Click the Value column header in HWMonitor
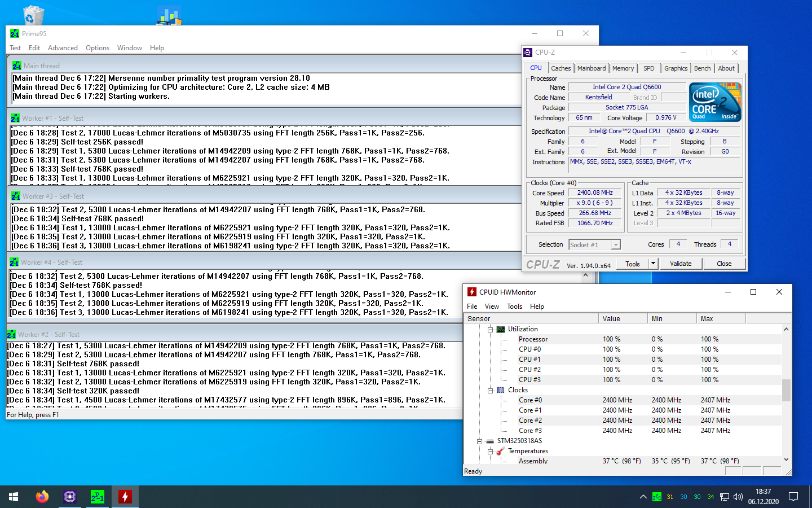 click(x=623, y=319)
